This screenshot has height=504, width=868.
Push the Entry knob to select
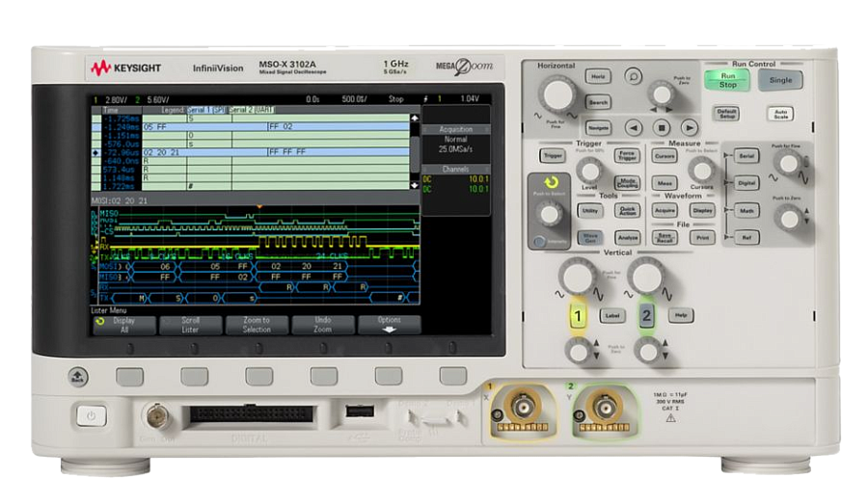549,214
